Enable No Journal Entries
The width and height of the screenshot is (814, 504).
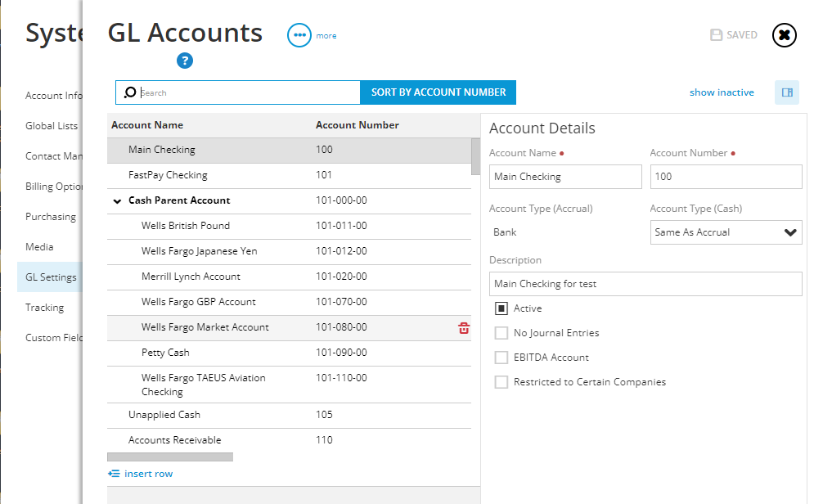tap(501, 332)
